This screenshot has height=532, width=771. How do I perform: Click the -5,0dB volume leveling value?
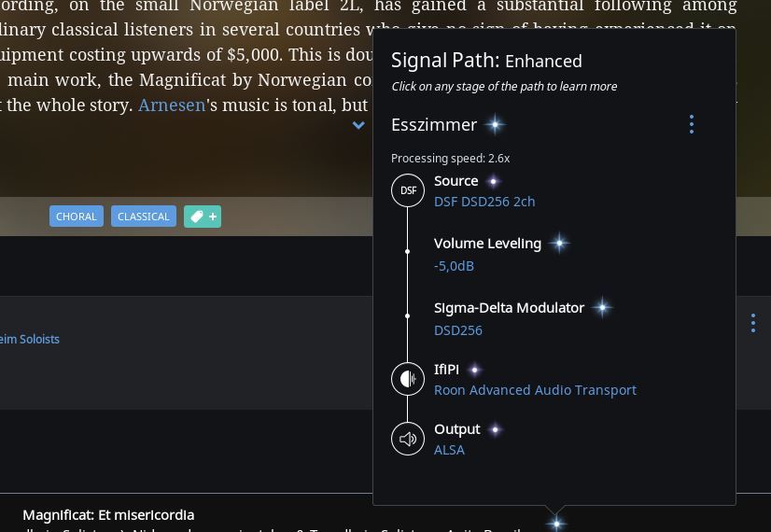(x=454, y=266)
